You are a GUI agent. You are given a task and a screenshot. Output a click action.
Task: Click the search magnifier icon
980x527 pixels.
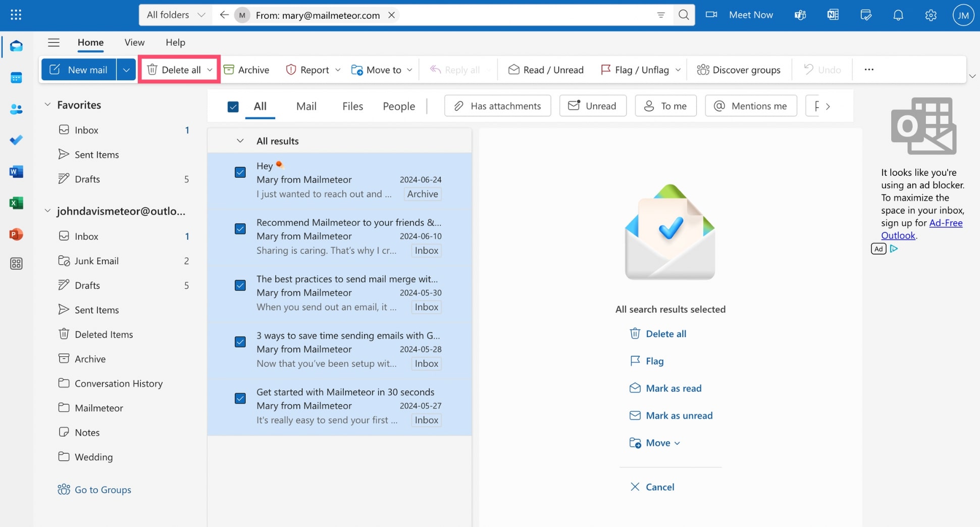pyautogui.click(x=684, y=15)
